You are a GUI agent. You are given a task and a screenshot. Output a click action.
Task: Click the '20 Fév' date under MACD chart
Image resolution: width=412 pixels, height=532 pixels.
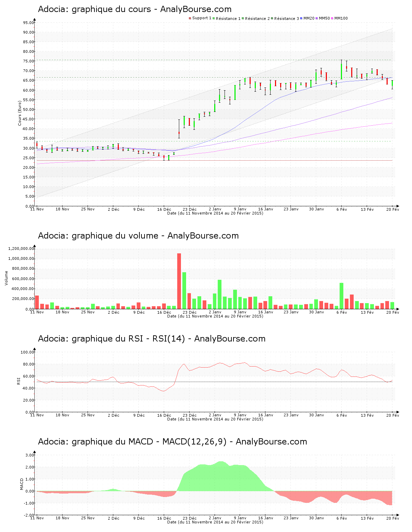pos(393,518)
